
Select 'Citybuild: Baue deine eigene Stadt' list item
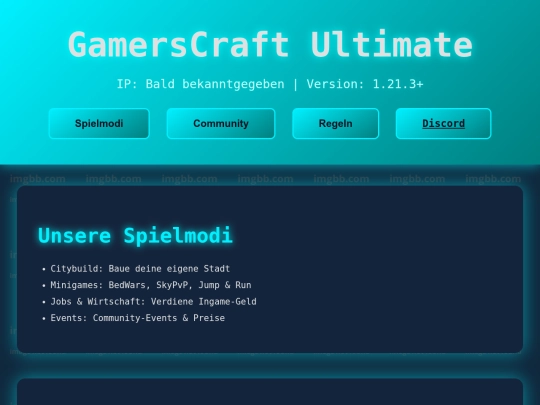point(140,269)
